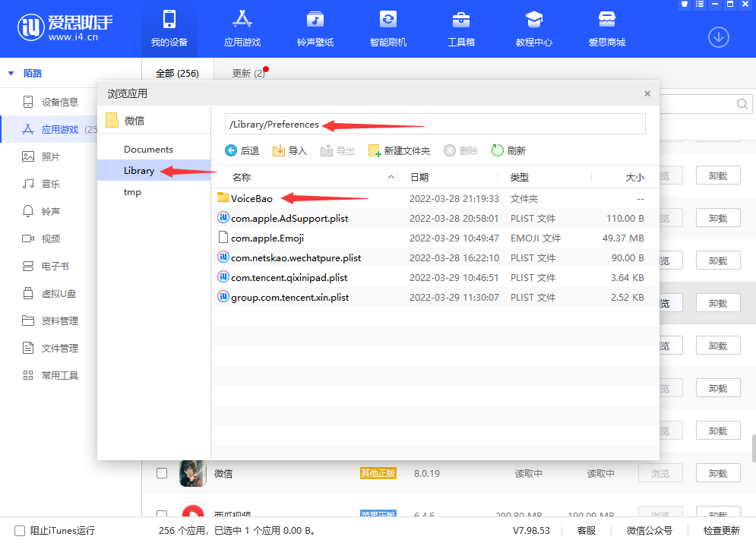Refresh file list with 刷新
Screen dimensions: 756x543
(x=508, y=151)
